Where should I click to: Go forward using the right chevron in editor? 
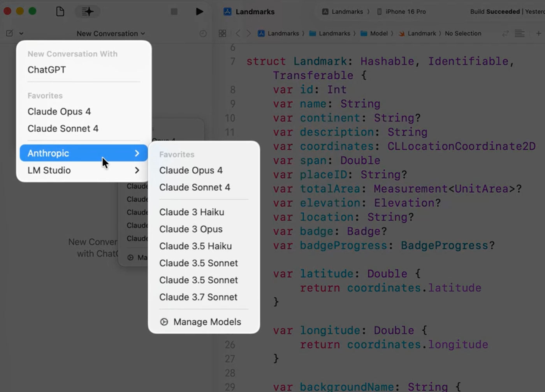coord(249,33)
